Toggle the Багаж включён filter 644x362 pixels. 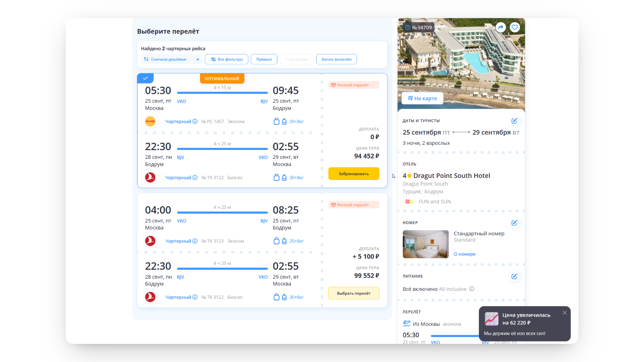(336, 59)
